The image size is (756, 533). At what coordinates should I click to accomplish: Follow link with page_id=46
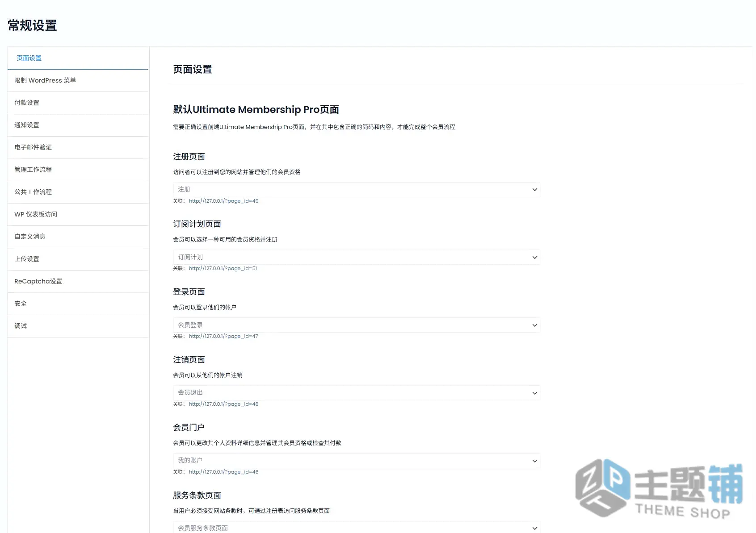pyautogui.click(x=223, y=472)
